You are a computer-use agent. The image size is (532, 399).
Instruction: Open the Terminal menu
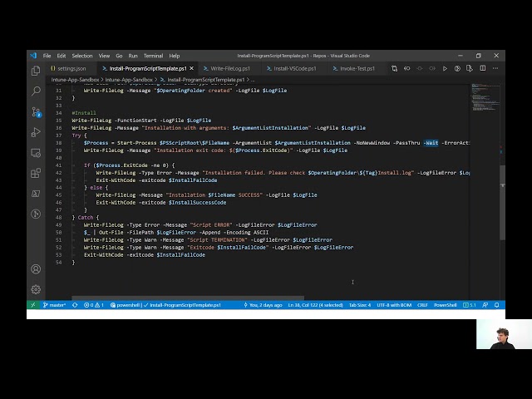tap(153, 56)
